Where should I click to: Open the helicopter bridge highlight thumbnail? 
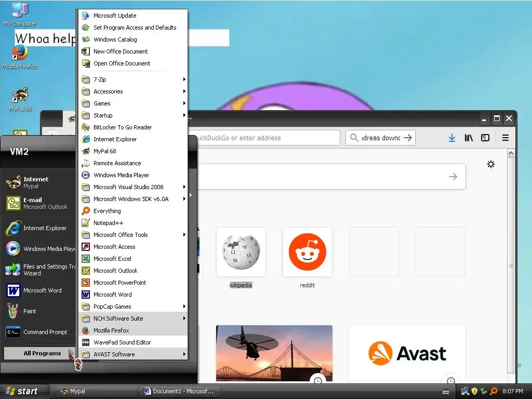274,353
